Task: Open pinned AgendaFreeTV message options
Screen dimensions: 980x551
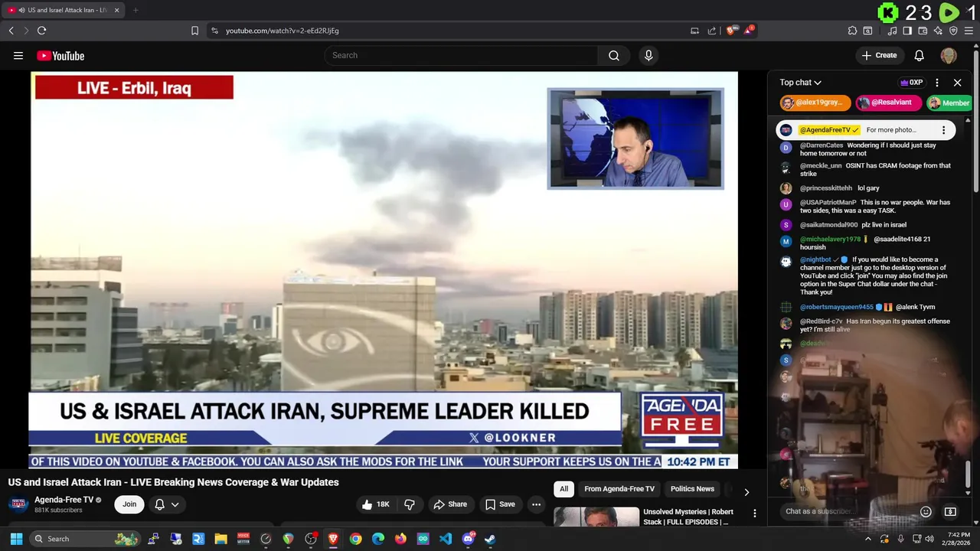Action: 943,130
